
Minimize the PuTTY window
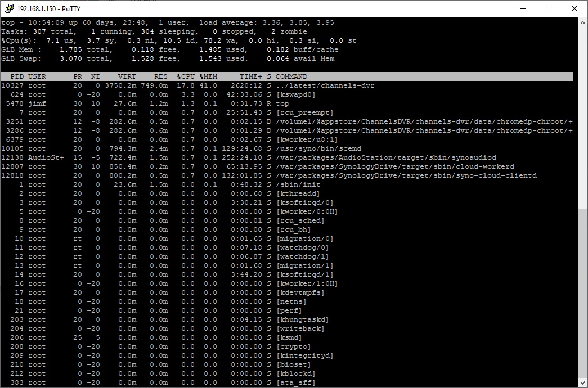point(523,8)
